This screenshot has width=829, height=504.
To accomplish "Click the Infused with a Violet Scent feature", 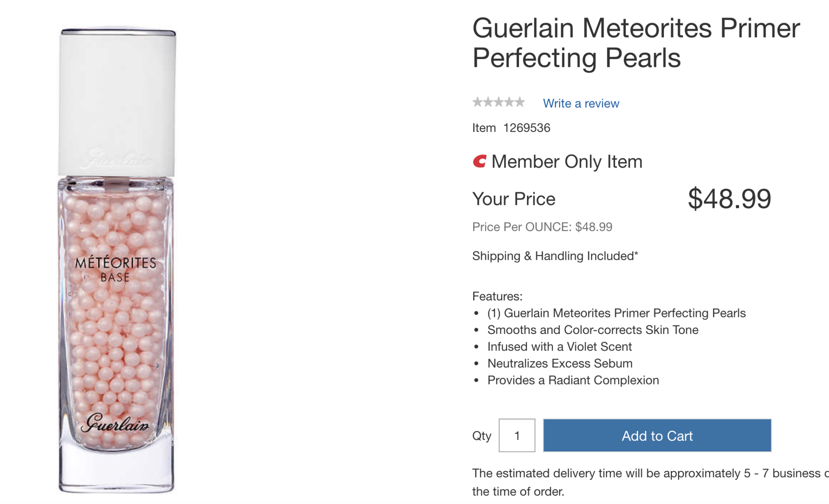I will pos(559,347).
